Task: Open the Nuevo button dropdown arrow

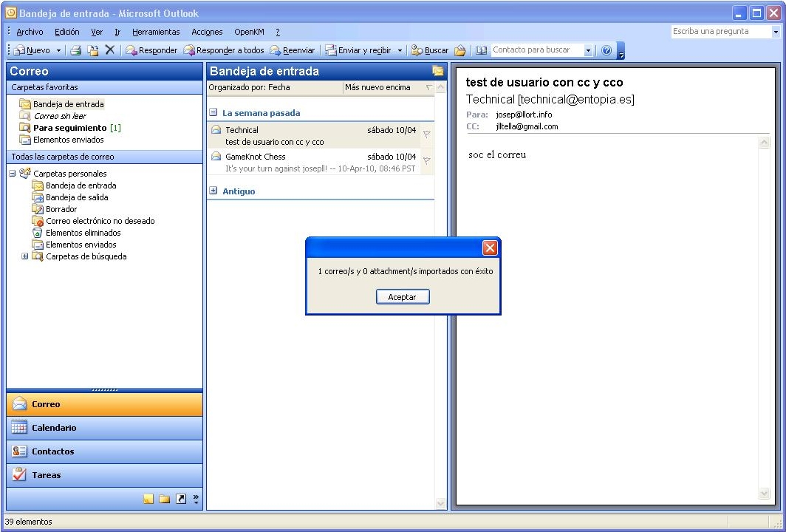Action: point(58,50)
